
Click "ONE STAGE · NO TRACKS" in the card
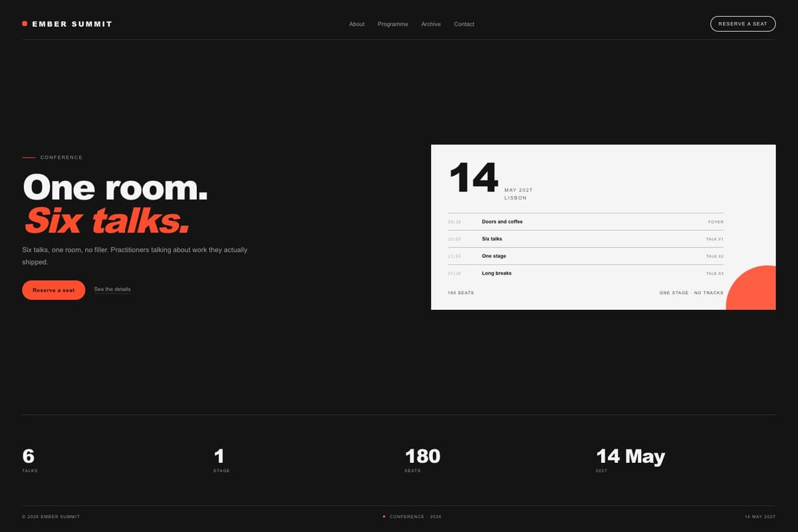[x=692, y=293]
